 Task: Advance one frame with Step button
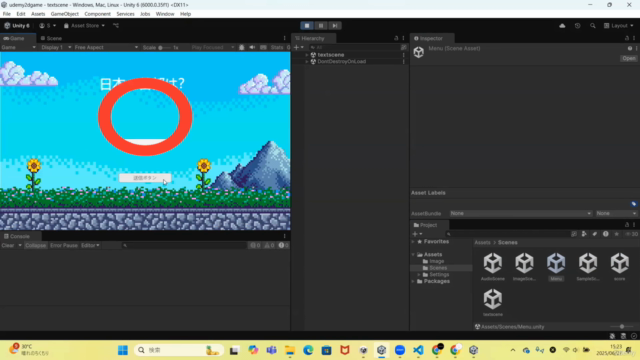coord(335,25)
